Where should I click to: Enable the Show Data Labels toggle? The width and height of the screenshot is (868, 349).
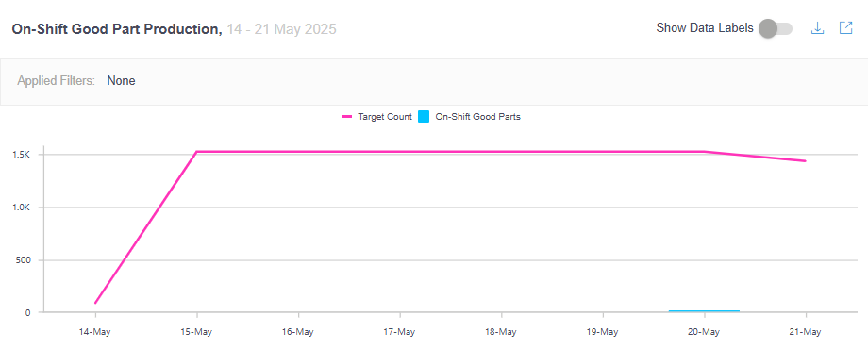click(775, 28)
